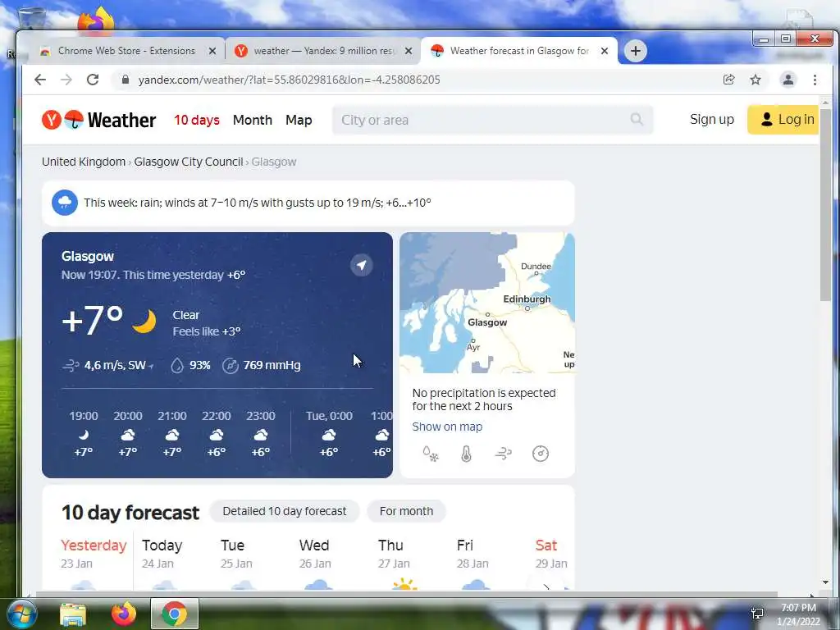This screenshot has width=840, height=630.
Task: Select Fri 28 Jan forecast day
Action: point(472,563)
